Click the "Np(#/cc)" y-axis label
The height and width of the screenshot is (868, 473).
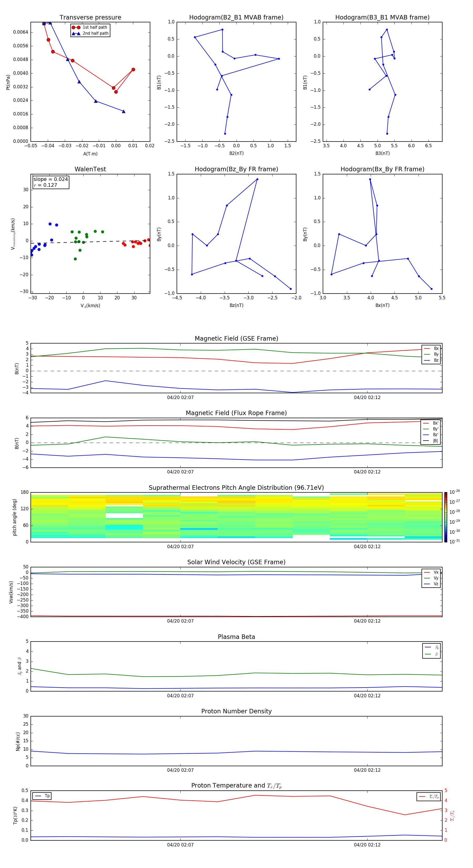coord(18,741)
